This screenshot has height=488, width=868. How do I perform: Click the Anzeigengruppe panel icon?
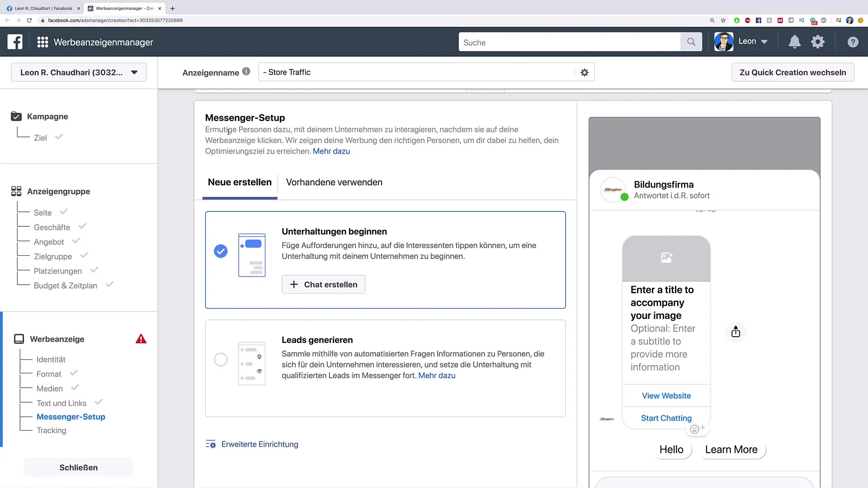pyautogui.click(x=16, y=191)
